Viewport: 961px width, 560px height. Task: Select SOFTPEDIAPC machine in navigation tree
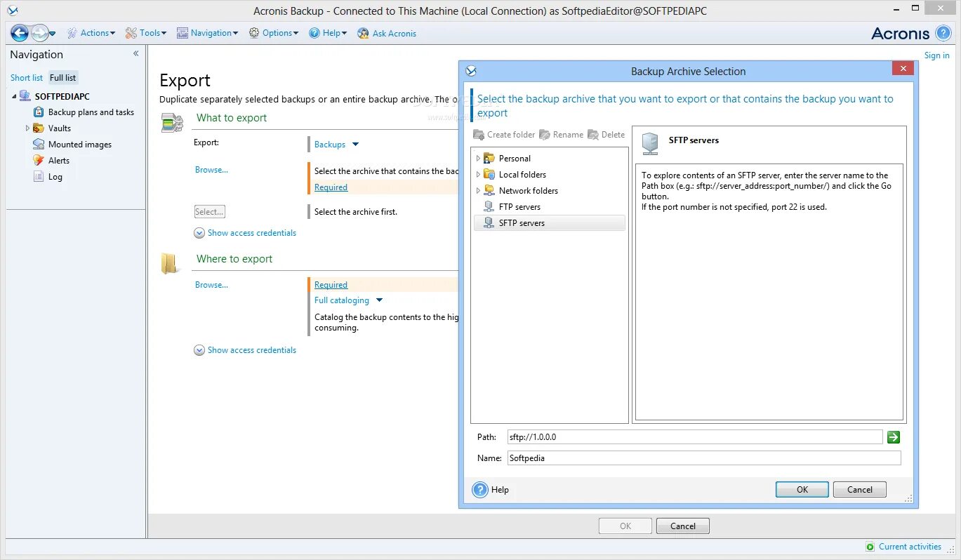click(62, 96)
